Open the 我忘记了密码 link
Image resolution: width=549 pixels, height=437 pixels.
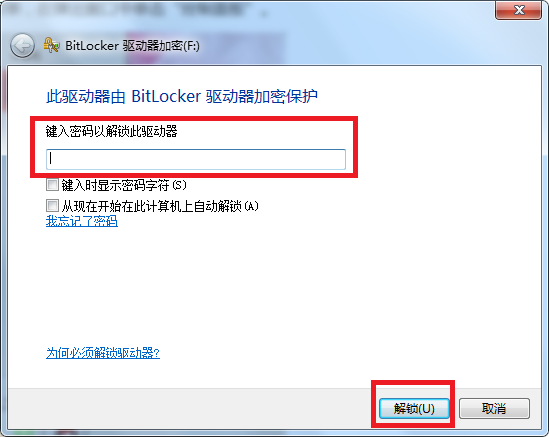tap(82, 221)
